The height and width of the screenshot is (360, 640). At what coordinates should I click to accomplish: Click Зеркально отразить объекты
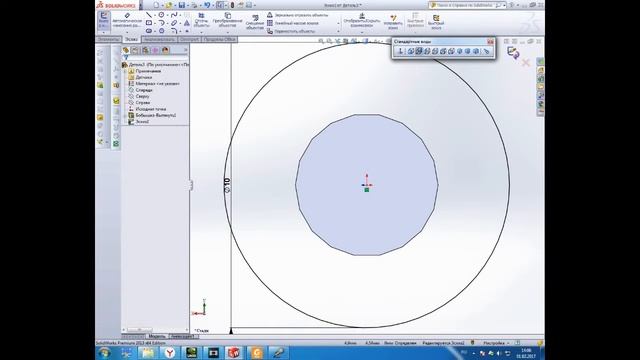click(298, 15)
